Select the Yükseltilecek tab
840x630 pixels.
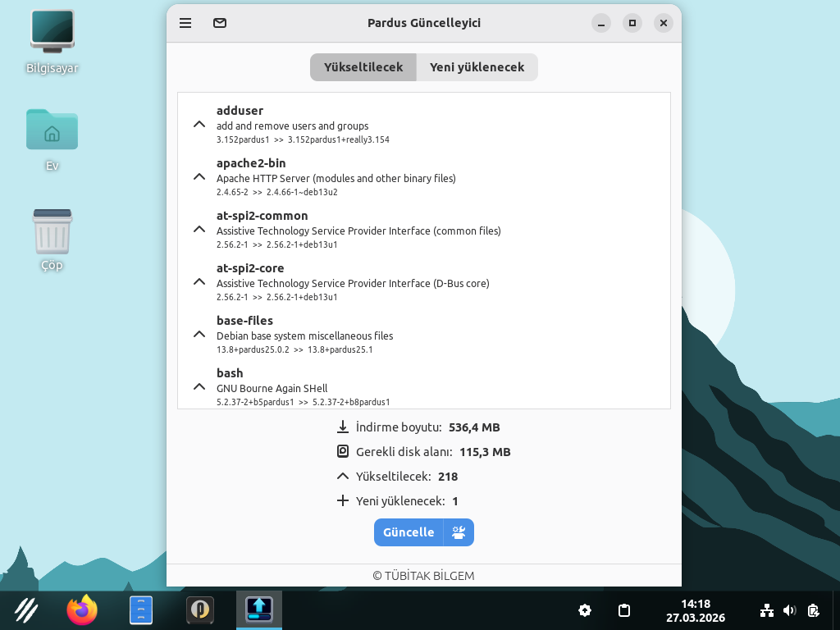pyautogui.click(x=363, y=67)
